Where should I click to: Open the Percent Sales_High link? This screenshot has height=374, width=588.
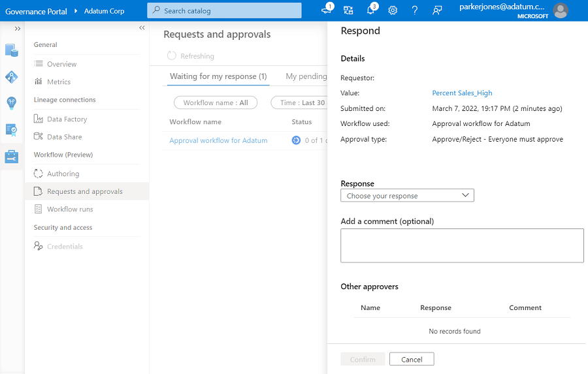click(x=462, y=93)
